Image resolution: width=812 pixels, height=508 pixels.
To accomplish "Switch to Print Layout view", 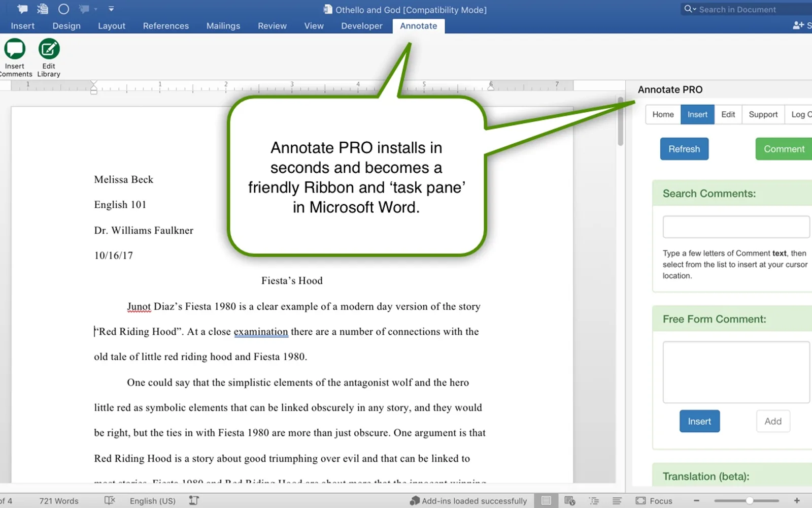I will (x=546, y=500).
